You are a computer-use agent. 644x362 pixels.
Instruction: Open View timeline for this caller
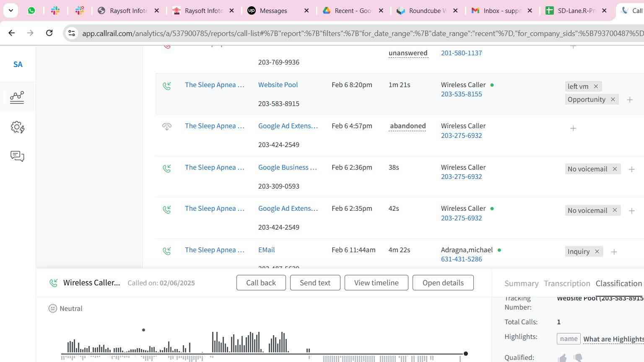tap(377, 283)
